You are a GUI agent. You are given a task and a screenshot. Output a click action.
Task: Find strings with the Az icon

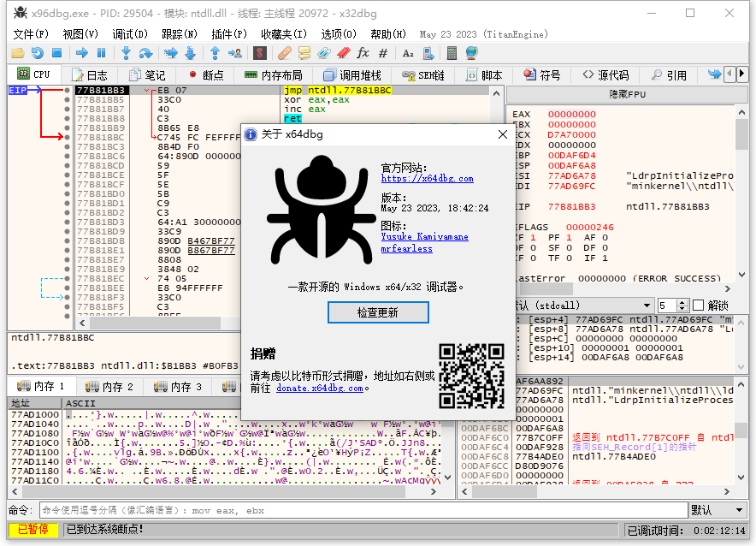[408, 53]
